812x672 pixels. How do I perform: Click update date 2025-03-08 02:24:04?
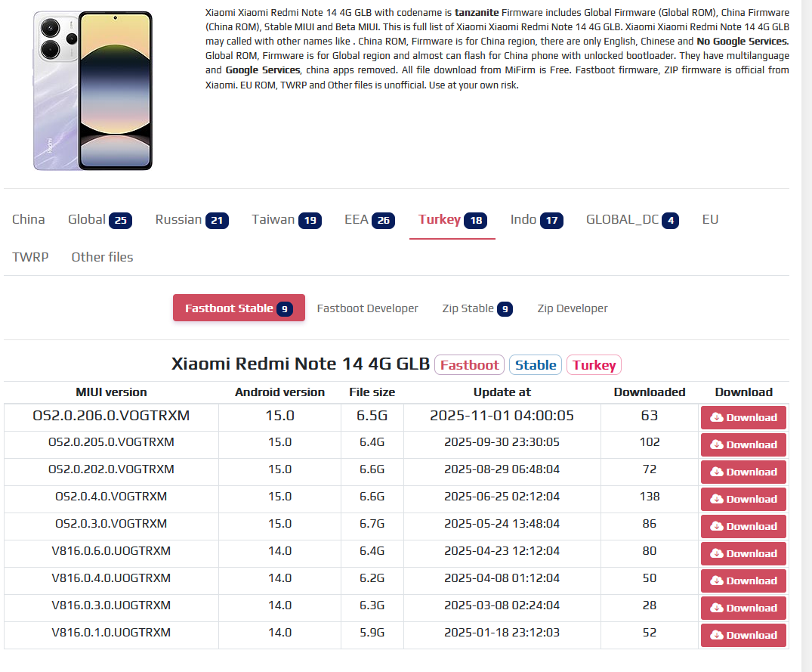[502, 605]
